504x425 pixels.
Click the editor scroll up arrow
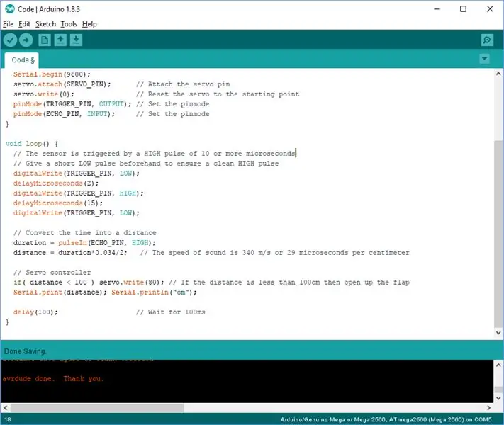498,74
